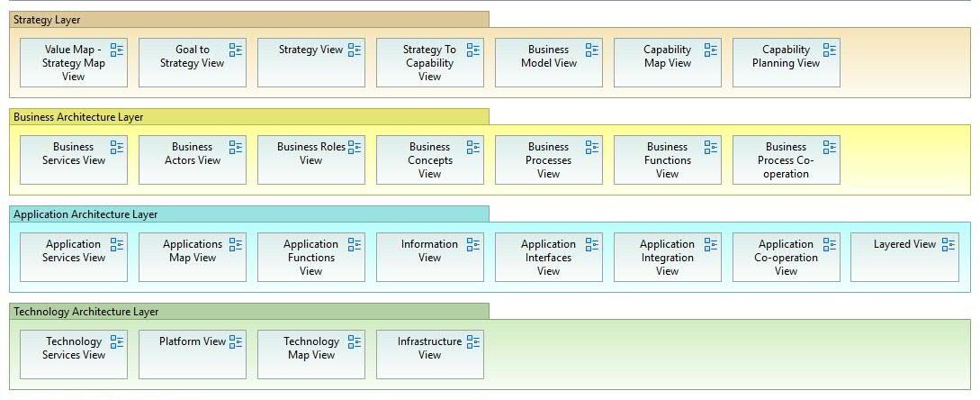Open the Business Process Co-operation view

[x=786, y=160]
